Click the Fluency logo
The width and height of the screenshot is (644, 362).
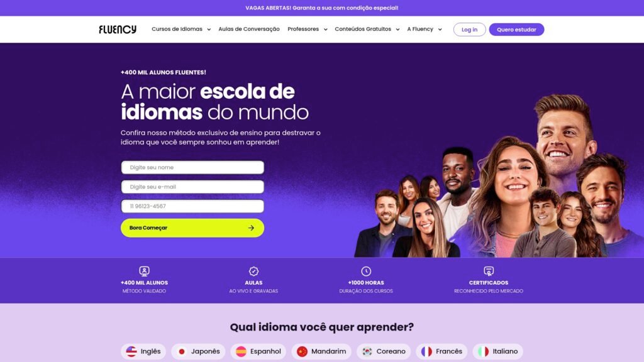(x=118, y=29)
